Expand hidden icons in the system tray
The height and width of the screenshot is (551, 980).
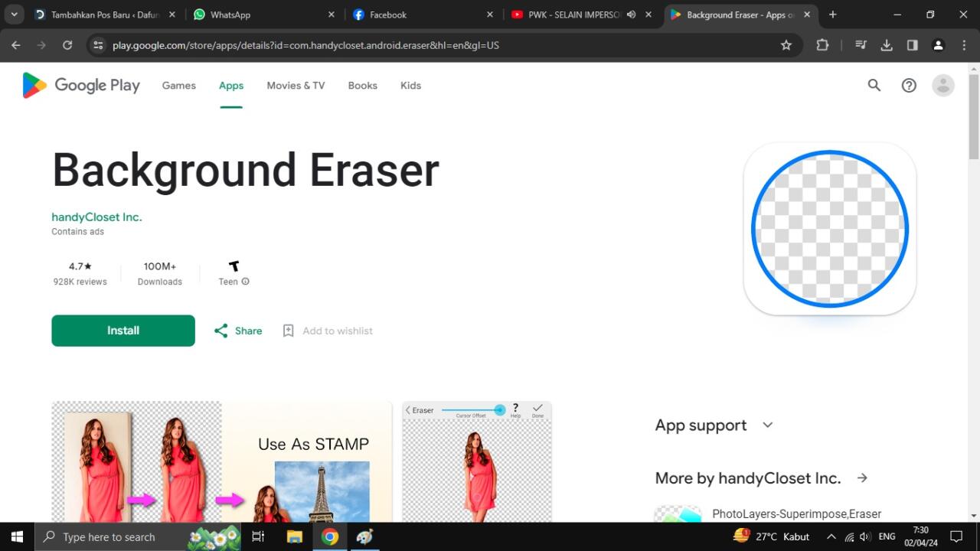point(831,536)
